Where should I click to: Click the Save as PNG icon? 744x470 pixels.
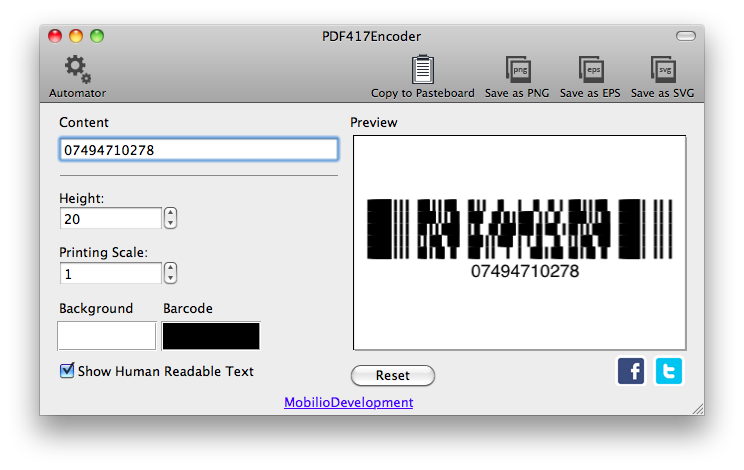518,69
